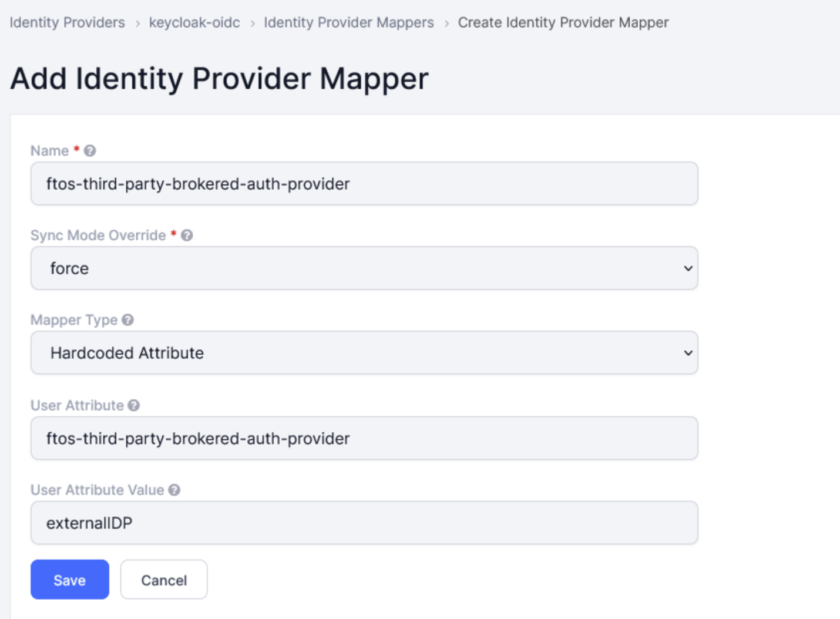Show help for Mapper Type
The image size is (840, 619).
coord(128,320)
